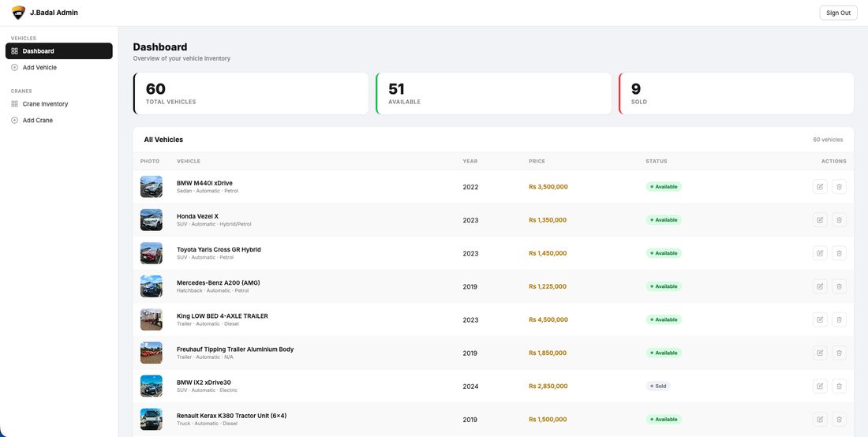Click the Available badge for Honda Vezel X
The image size is (868, 437).
[664, 220]
